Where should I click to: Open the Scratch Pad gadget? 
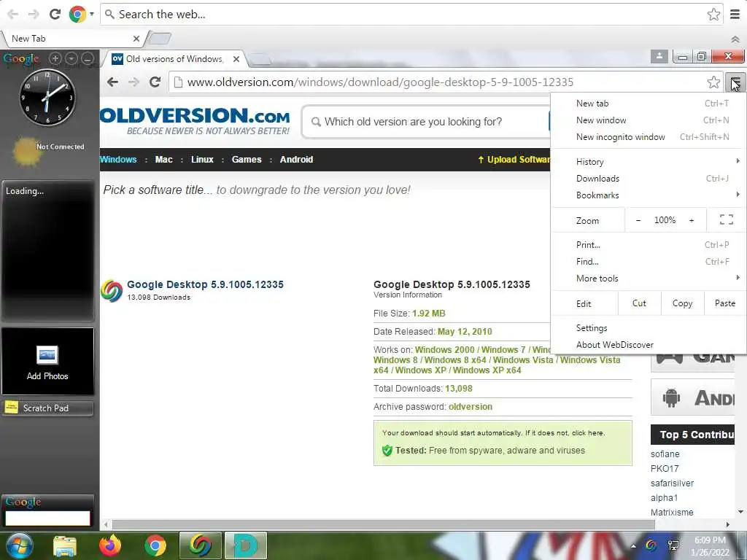47,408
